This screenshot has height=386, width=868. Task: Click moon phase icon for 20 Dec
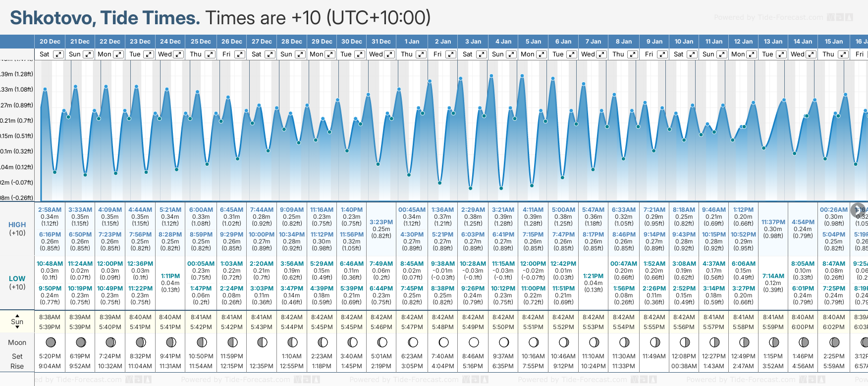(50, 342)
